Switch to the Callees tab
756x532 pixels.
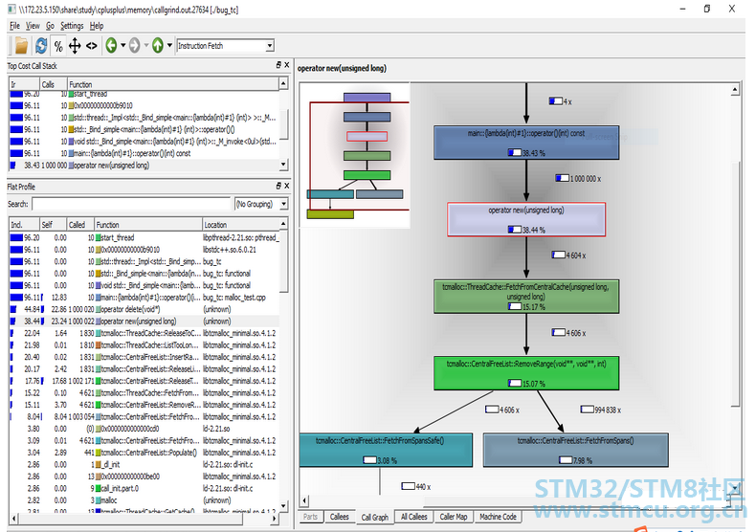point(340,517)
